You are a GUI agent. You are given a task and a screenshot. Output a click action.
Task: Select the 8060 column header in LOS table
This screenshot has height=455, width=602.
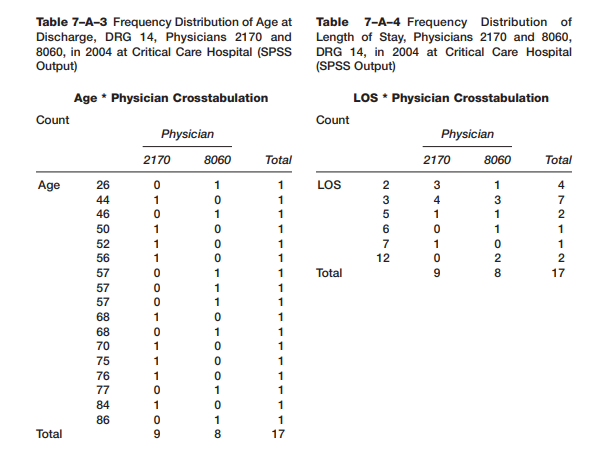497,160
